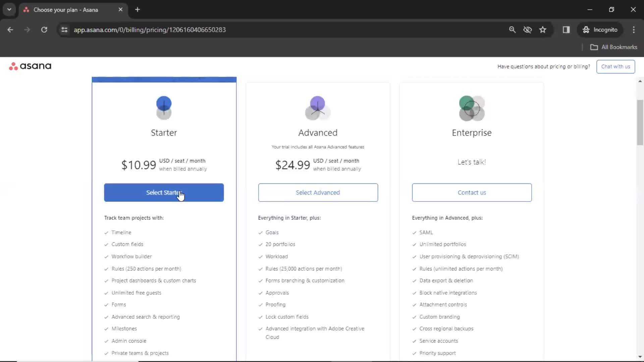Click the $10.99 price
644x362 pixels.
click(x=139, y=165)
